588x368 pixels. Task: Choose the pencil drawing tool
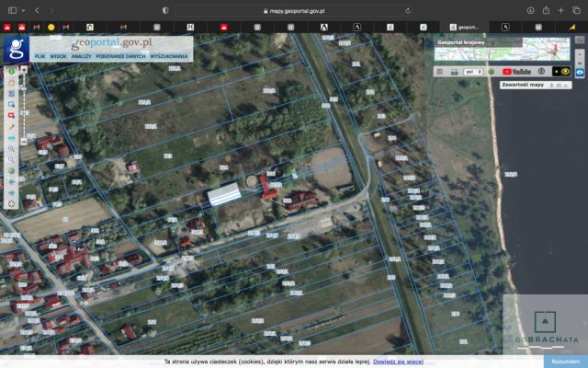(11, 127)
